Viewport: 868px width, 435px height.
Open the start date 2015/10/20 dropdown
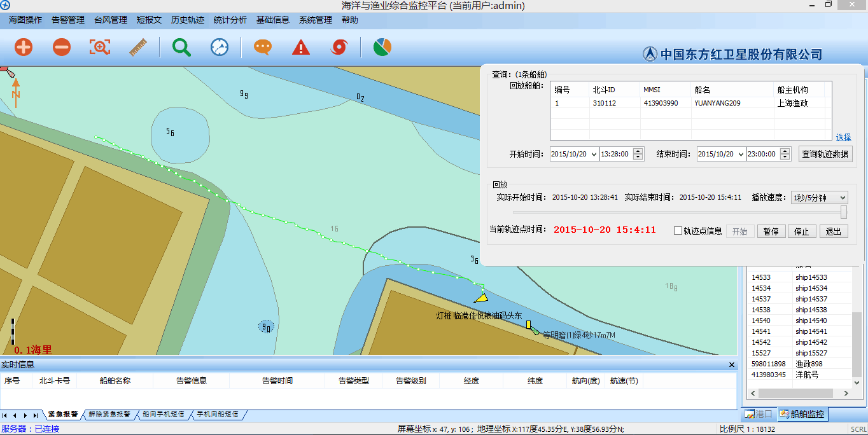(594, 154)
